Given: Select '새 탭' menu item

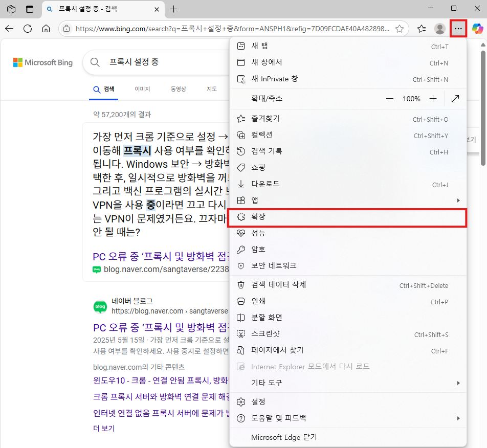Looking at the screenshot, I should (348, 46).
